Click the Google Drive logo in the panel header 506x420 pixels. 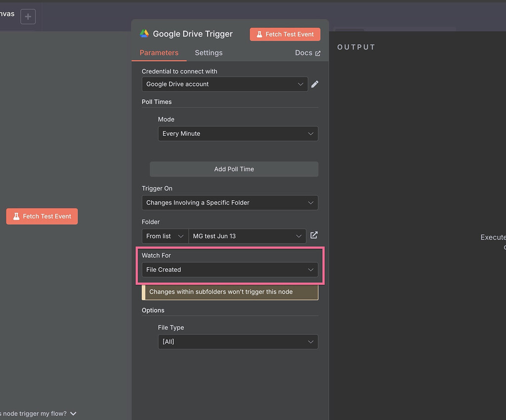coord(144,34)
